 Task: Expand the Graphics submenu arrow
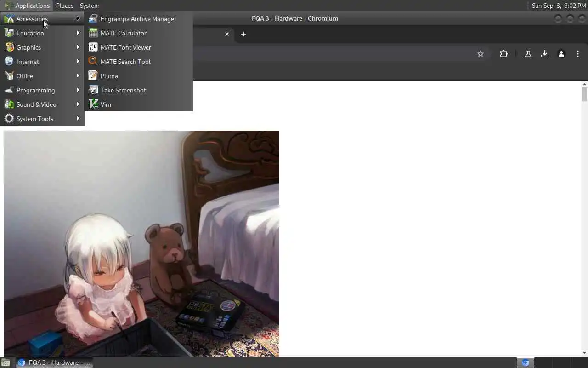pos(78,47)
